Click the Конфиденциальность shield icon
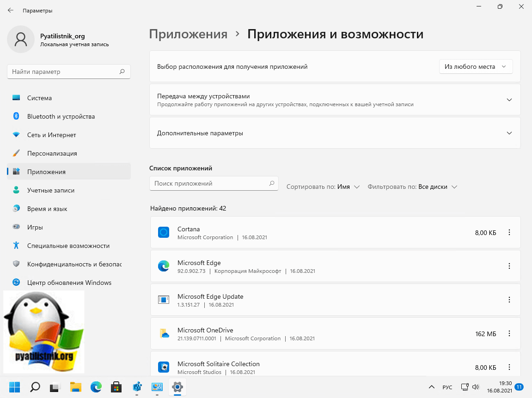Screen dimensions: 532x398 [16, 264]
